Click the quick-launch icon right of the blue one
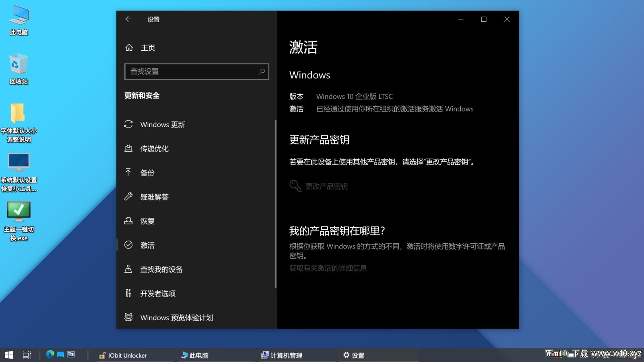Image resolution: width=644 pixels, height=362 pixels. point(71,354)
